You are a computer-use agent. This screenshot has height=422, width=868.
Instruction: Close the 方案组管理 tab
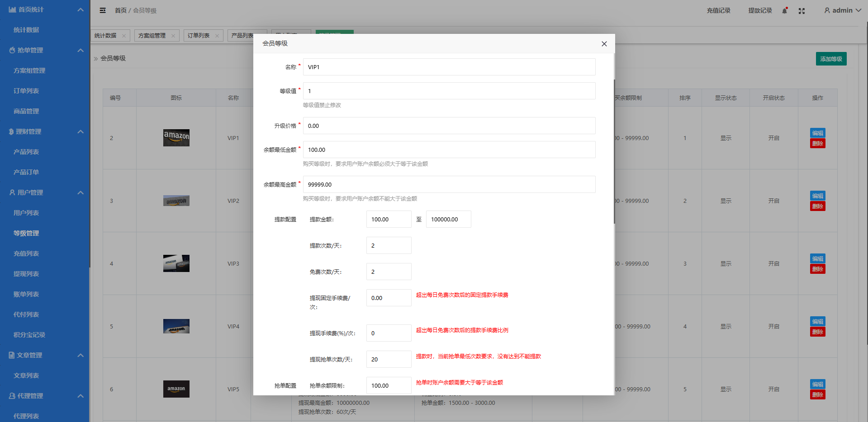pos(173,36)
